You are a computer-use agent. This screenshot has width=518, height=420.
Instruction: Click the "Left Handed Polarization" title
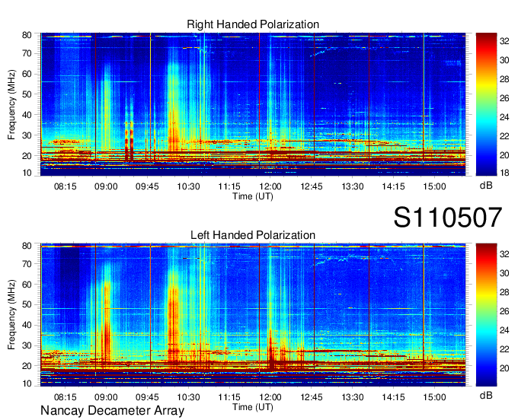point(253,235)
